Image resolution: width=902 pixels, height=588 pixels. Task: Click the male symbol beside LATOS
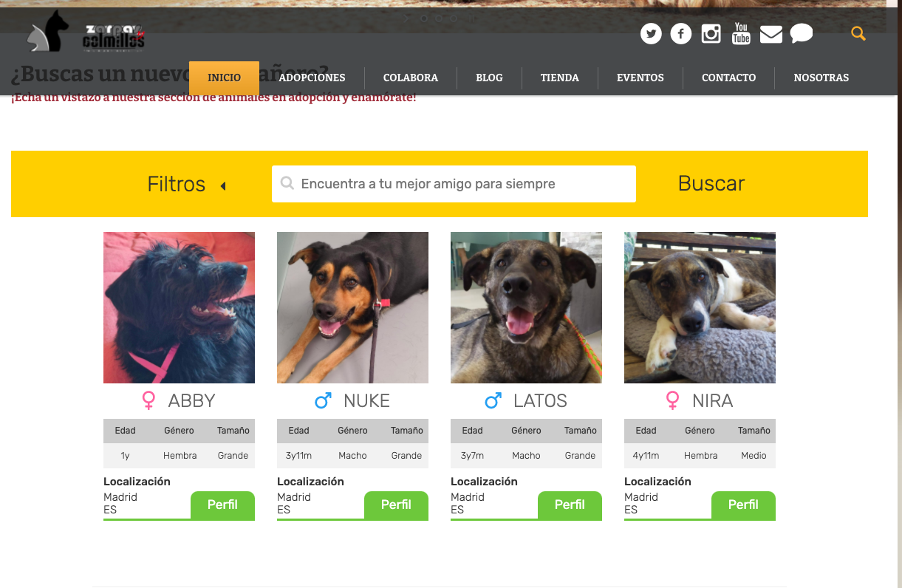coord(493,400)
